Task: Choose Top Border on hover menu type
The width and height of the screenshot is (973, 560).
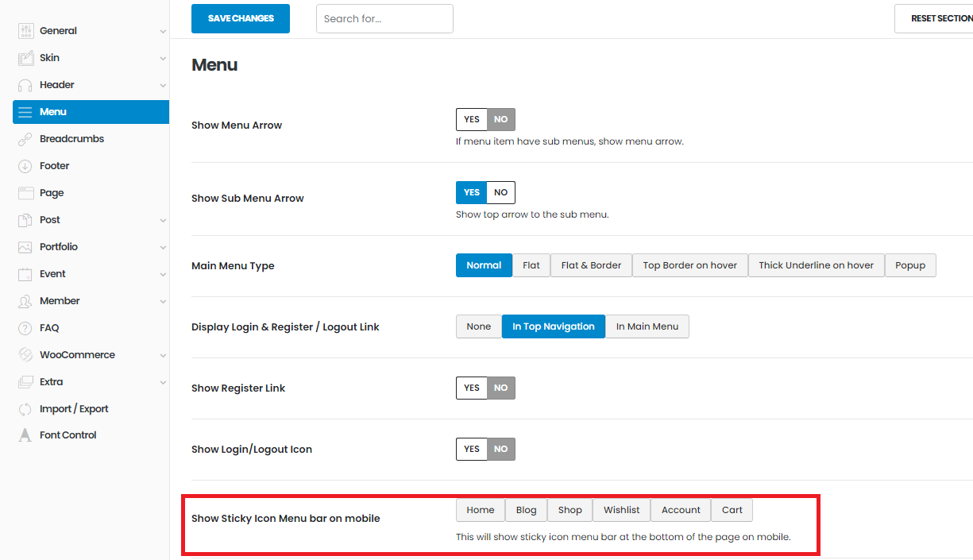Action: [690, 265]
